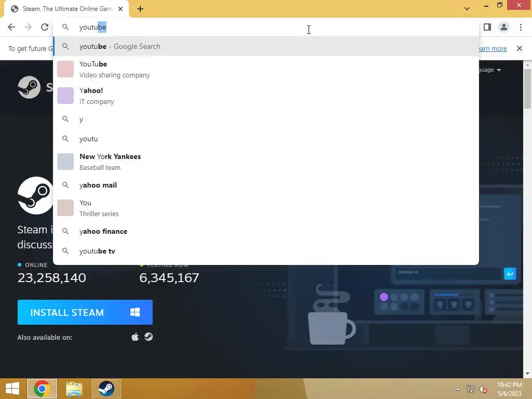Open the Chrome three-dot menu

pyautogui.click(x=521, y=27)
